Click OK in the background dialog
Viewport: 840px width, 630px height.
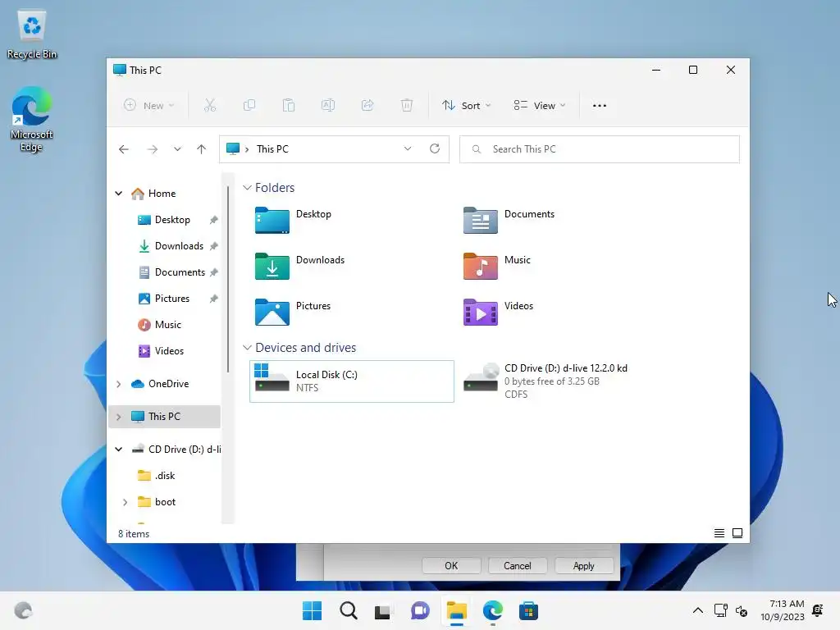click(451, 566)
